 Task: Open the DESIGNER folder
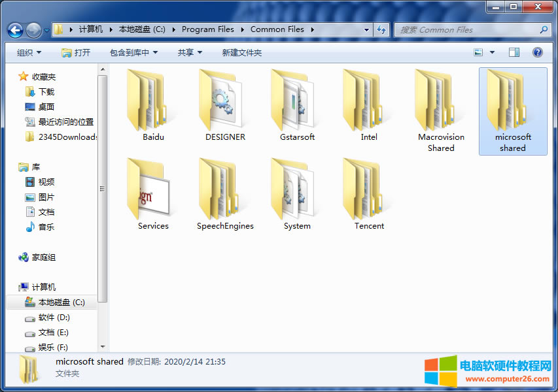pos(225,106)
